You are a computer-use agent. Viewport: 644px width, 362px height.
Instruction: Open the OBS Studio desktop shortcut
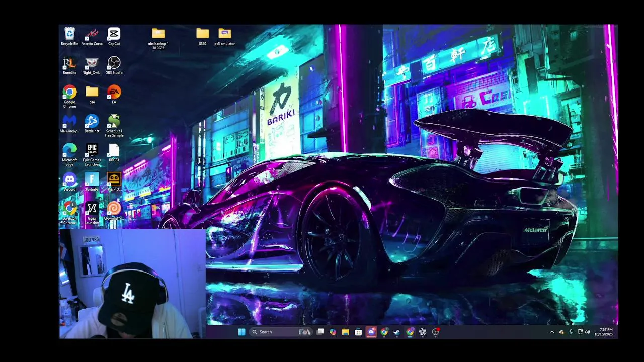114,66
